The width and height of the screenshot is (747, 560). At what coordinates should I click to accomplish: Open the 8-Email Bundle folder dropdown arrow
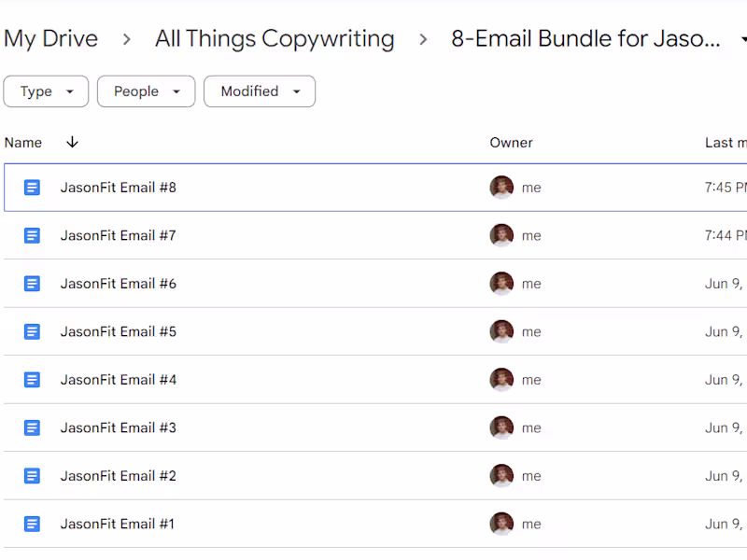[x=742, y=40]
